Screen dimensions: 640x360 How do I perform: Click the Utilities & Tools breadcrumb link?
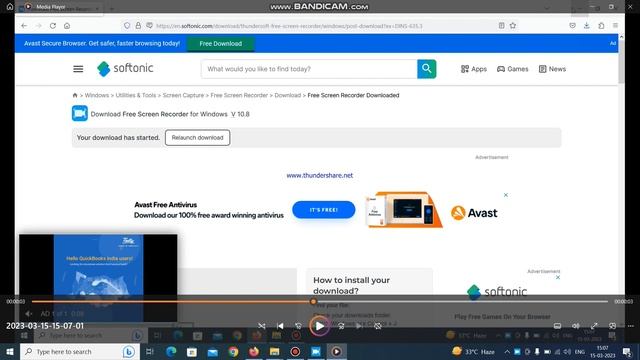tap(136, 95)
